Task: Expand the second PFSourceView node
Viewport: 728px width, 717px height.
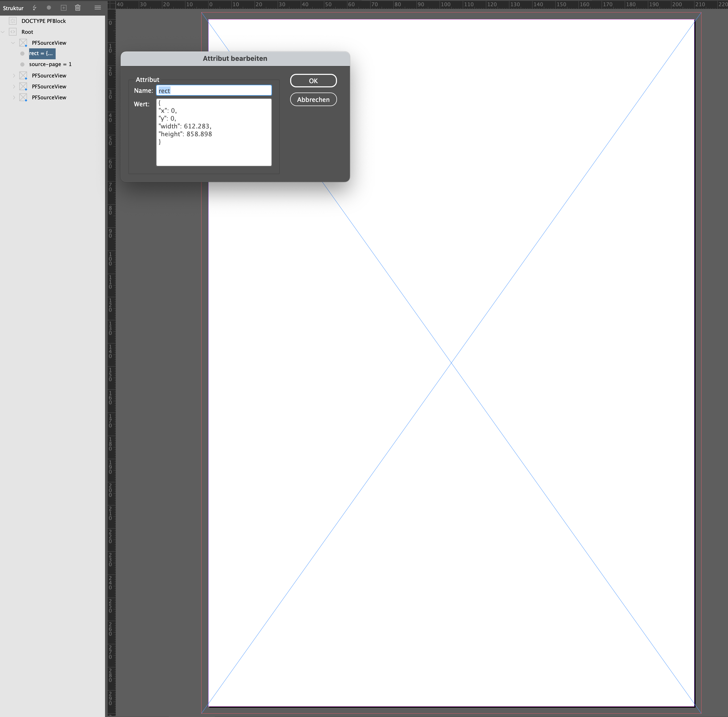Action: [14, 76]
